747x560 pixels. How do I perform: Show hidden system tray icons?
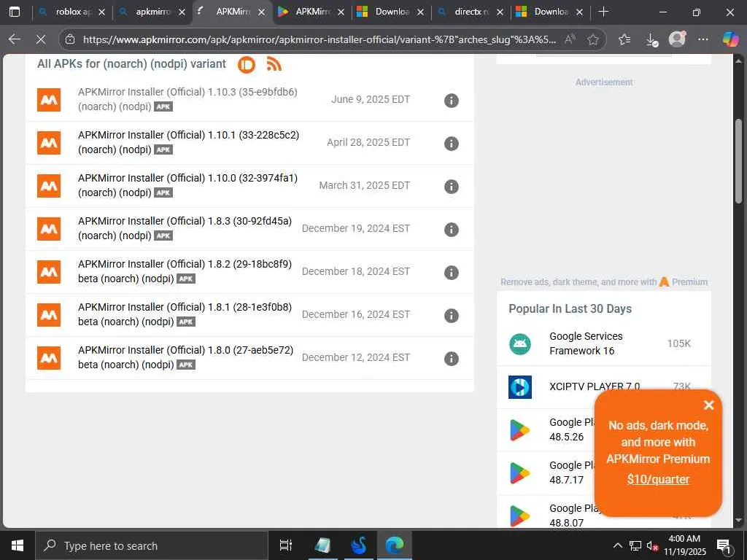point(617,545)
